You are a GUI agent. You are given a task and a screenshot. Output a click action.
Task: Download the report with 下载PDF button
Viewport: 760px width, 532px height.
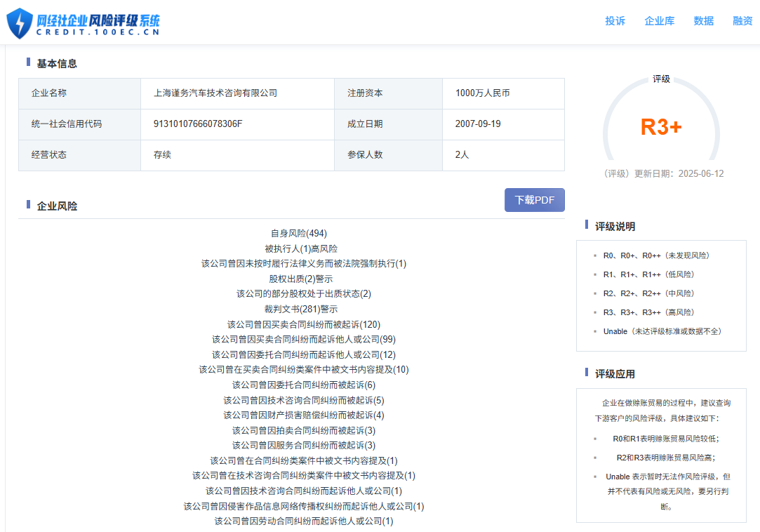535,200
